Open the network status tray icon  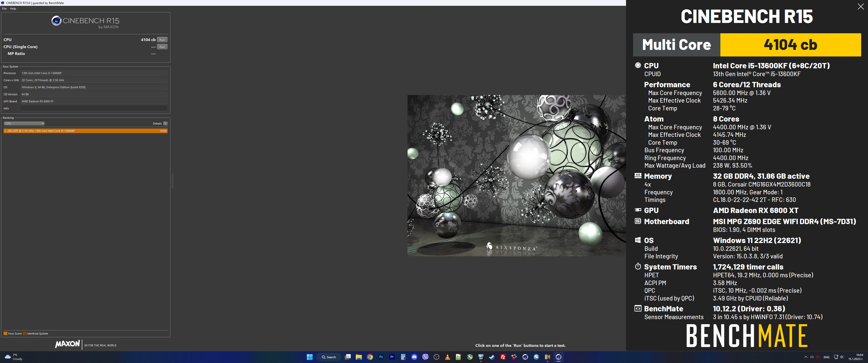point(836,357)
